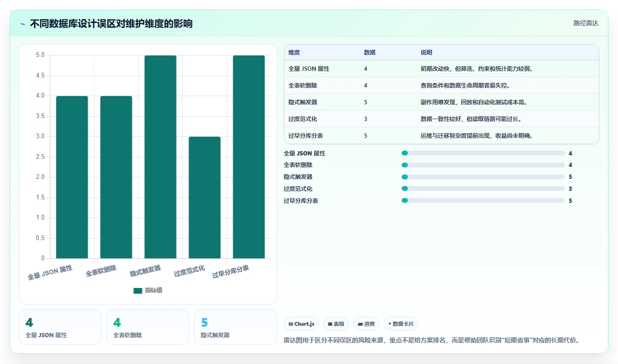618x364 pixels.
Task: Open the 全量 JSON 属性 stat card
Action: (60, 327)
